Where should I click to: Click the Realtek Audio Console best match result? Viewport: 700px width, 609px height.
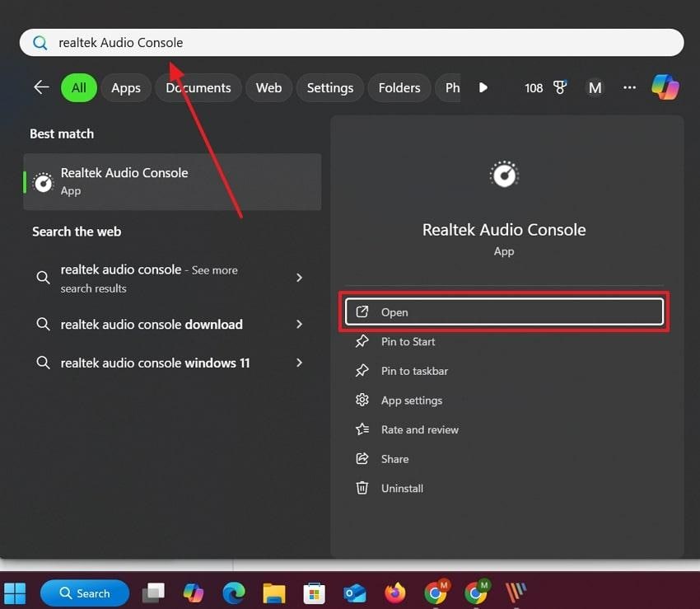172,182
